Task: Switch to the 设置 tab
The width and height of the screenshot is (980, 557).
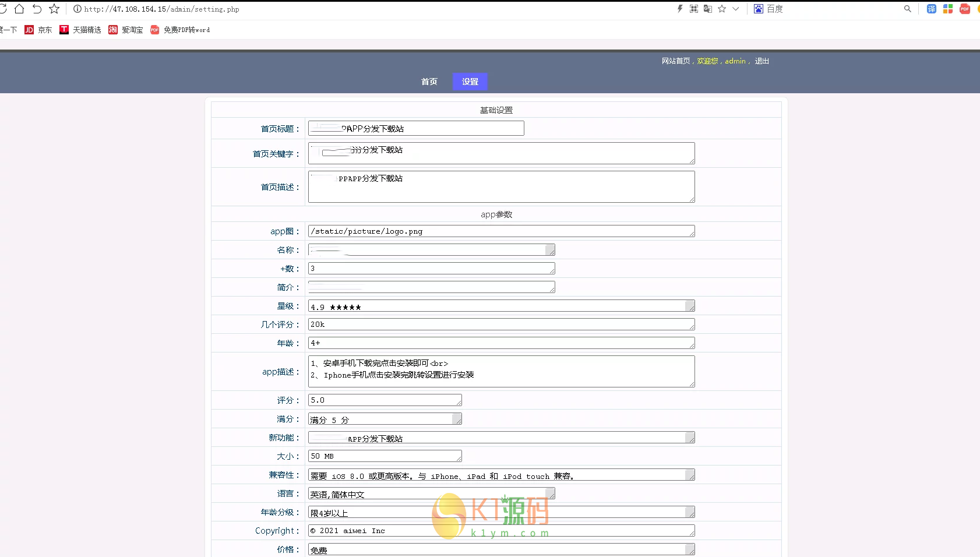Action: 470,82
